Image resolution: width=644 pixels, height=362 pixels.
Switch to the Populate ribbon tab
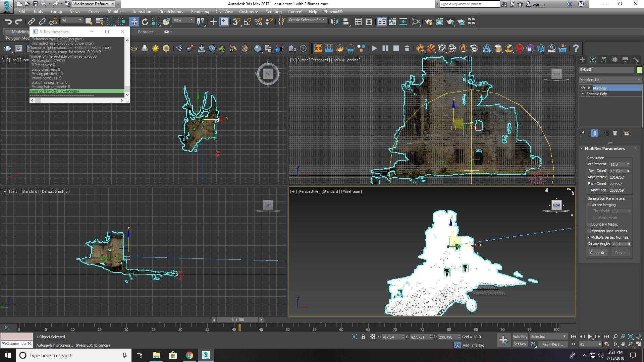pyautogui.click(x=146, y=32)
